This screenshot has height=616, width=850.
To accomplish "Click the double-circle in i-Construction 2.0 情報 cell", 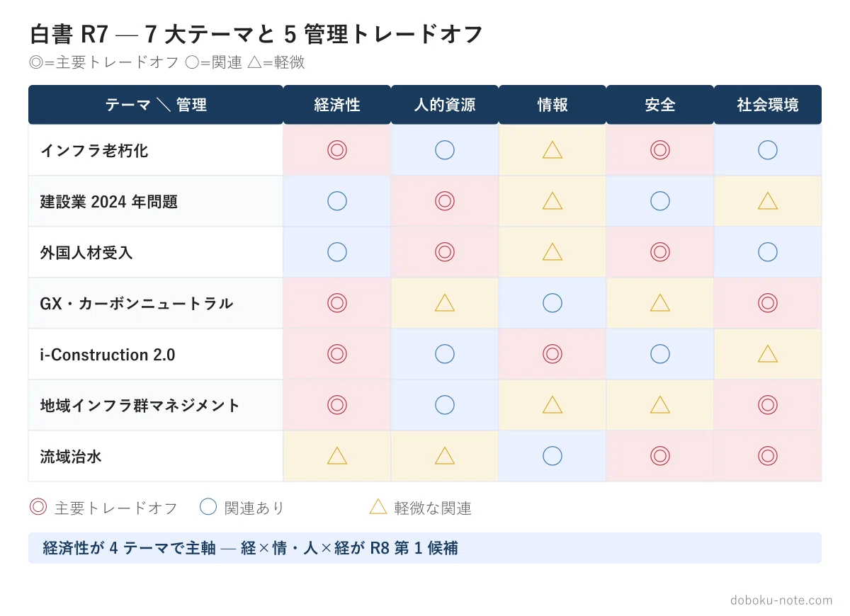I will (x=552, y=354).
